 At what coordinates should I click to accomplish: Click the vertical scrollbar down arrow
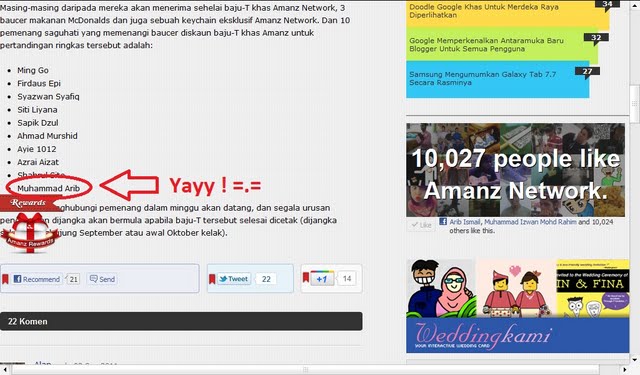(634, 360)
